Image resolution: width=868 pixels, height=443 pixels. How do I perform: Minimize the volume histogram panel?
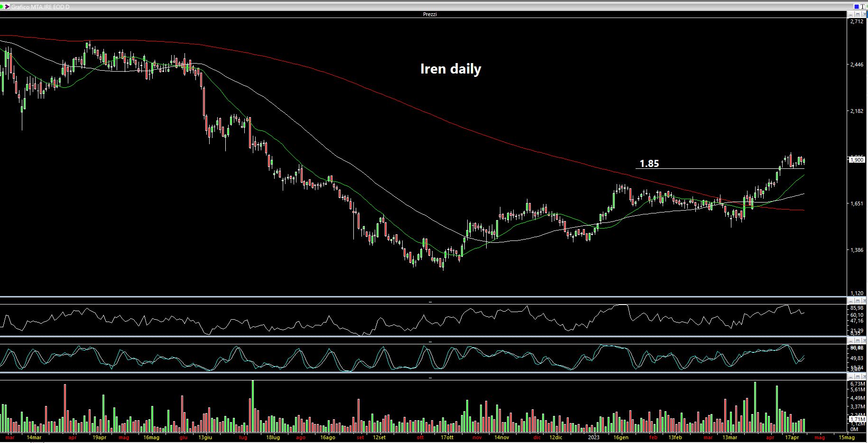click(x=851, y=377)
